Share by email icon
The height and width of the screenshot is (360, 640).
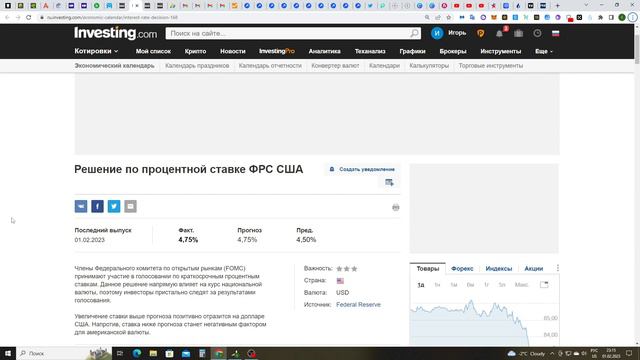pos(130,206)
